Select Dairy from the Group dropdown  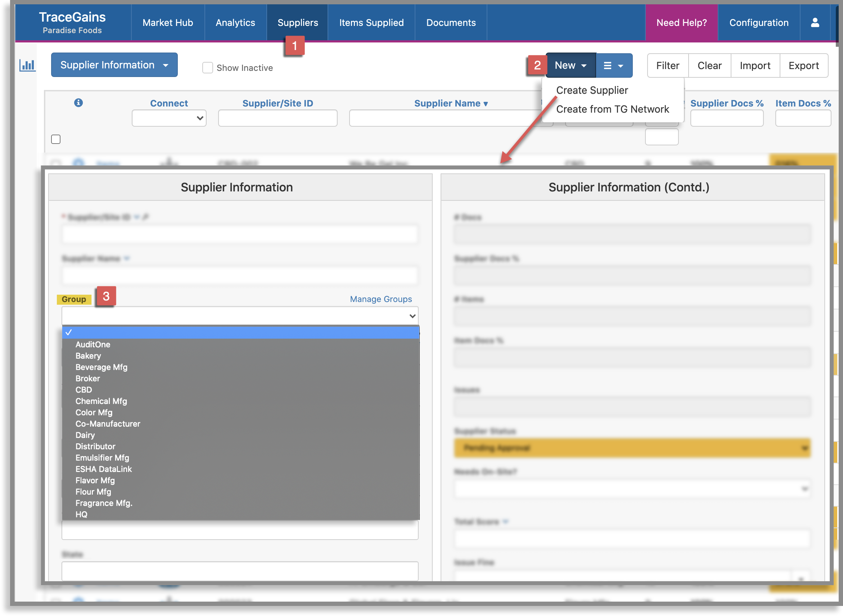pos(85,435)
